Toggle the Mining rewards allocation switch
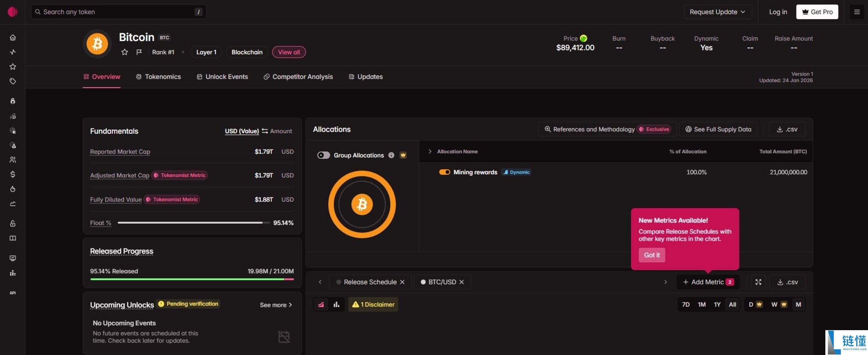868x355 pixels. [444, 172]
